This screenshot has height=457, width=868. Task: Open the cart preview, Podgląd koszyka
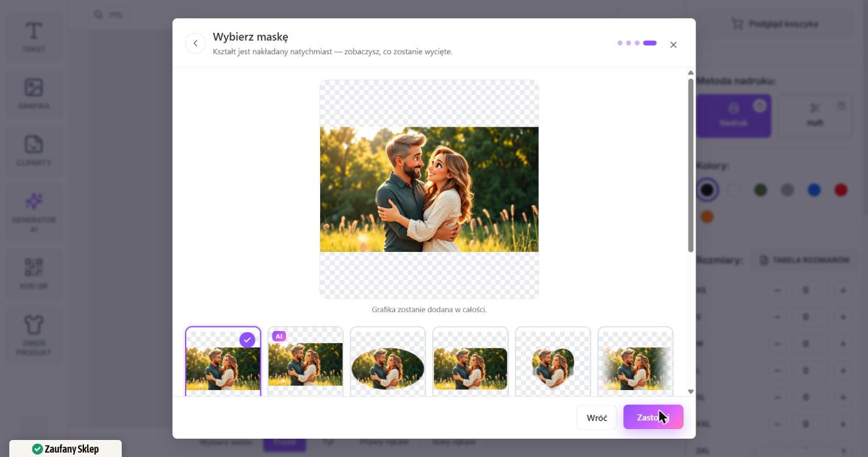click(x=774, y=24)
